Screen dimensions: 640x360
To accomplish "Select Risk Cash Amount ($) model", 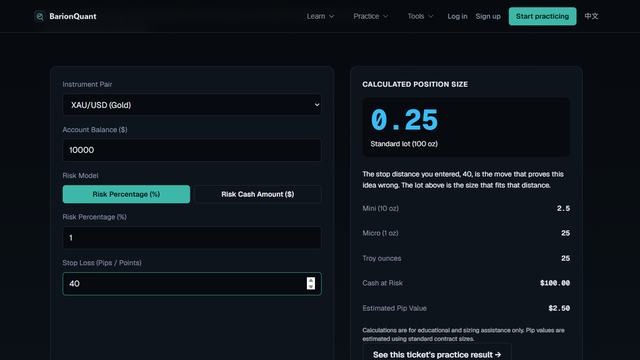I will coord(258,194).
